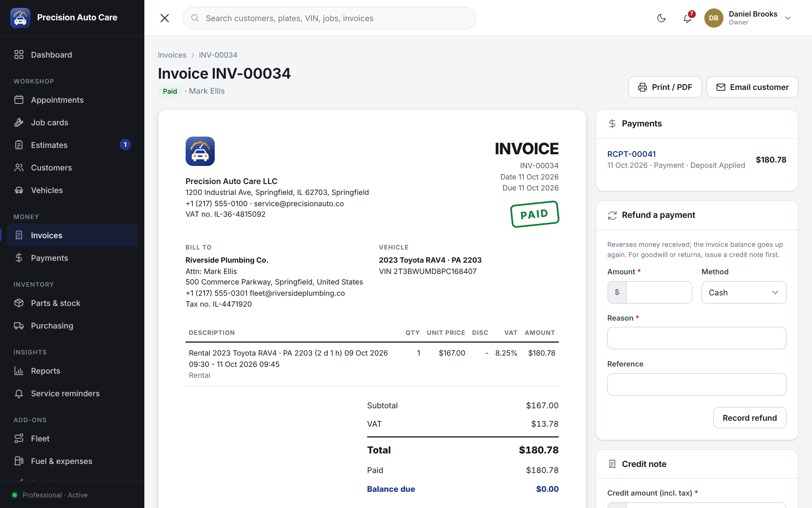Click the search magnifier icon

tap(195, 18)
